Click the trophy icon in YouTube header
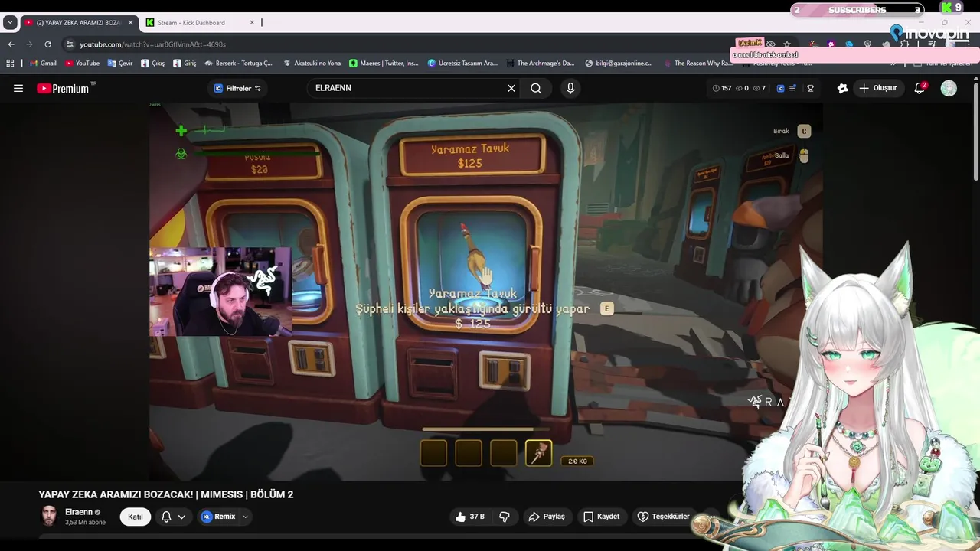 [x=810, y=88]
